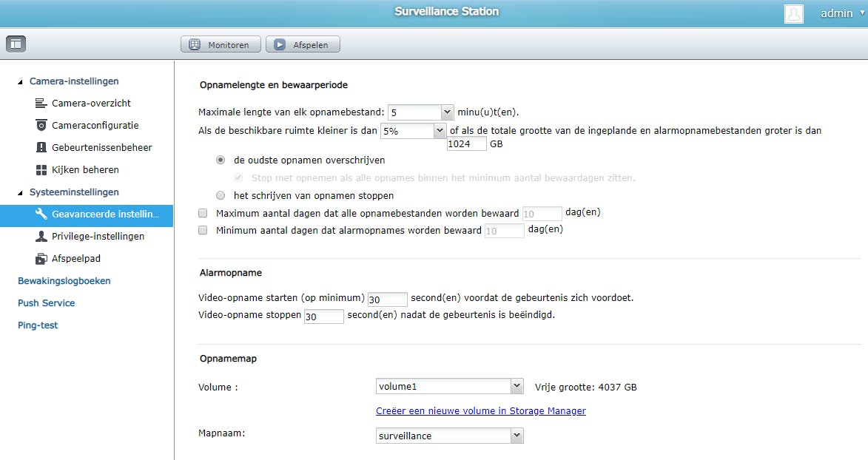The width and height of the screenshot is (868, 460).
Task: Click the Kijken beheren grid icon
Action: 43,169
